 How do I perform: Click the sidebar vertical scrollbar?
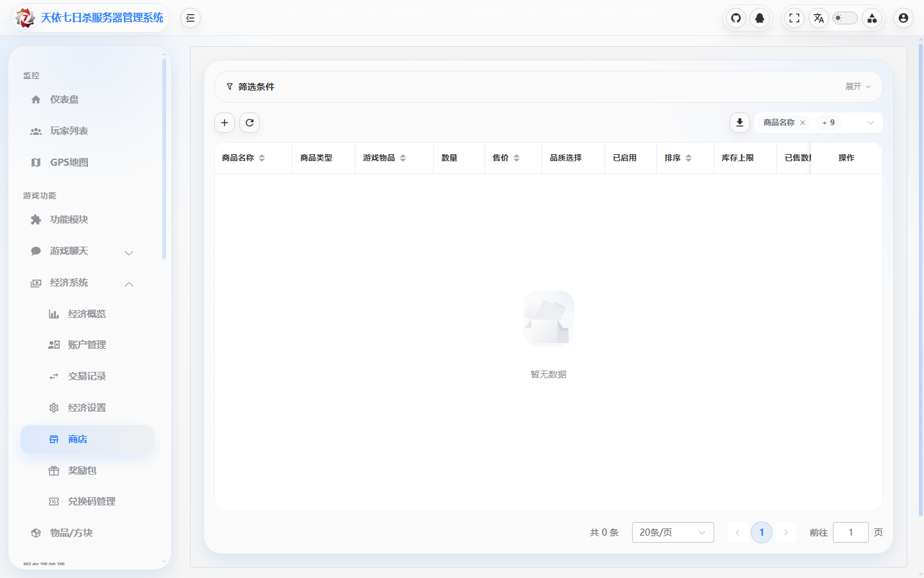pos(164,158)
